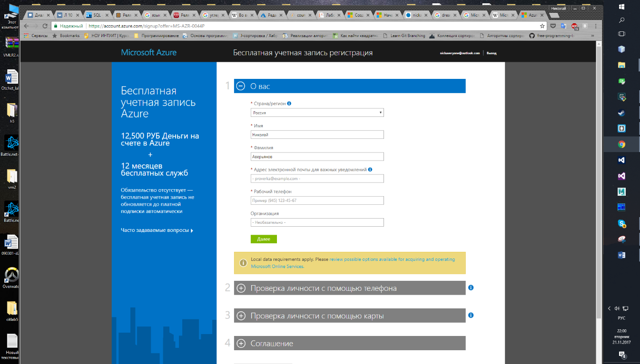
Task: Open the 'Learn Git Branching' bookmark
Action: (x=404, y=36)
